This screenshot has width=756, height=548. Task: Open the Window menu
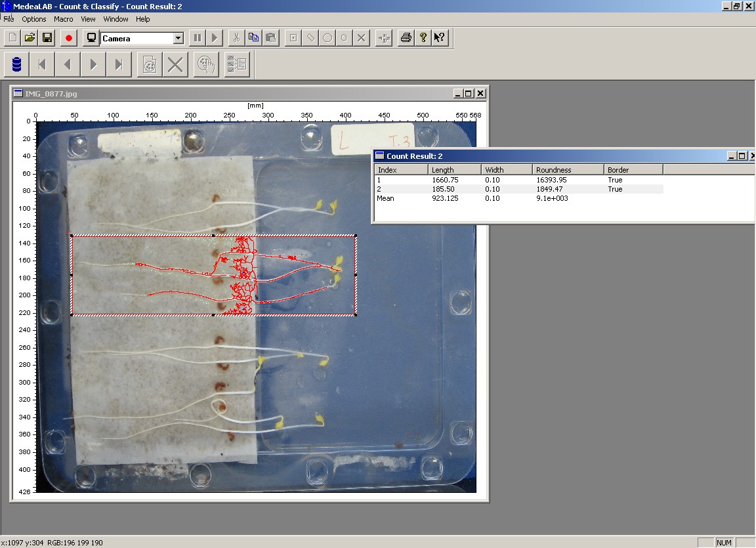click(115, 19)
